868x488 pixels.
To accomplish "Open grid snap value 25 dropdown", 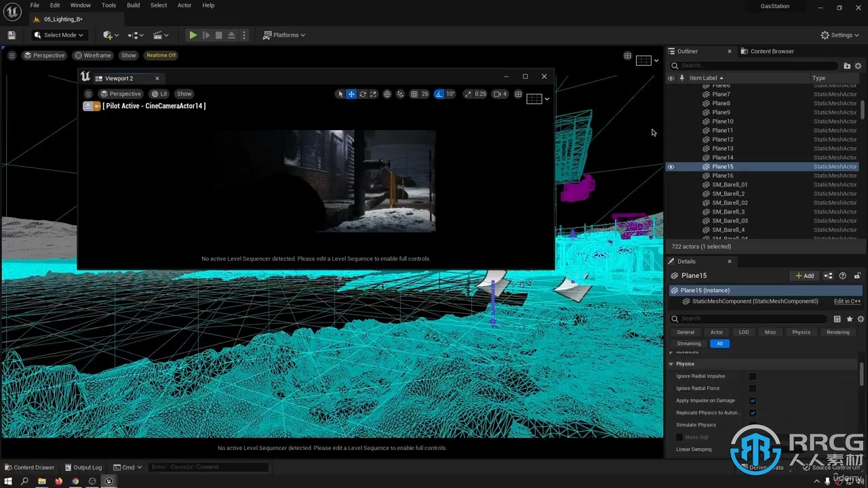I will (425, 94).
